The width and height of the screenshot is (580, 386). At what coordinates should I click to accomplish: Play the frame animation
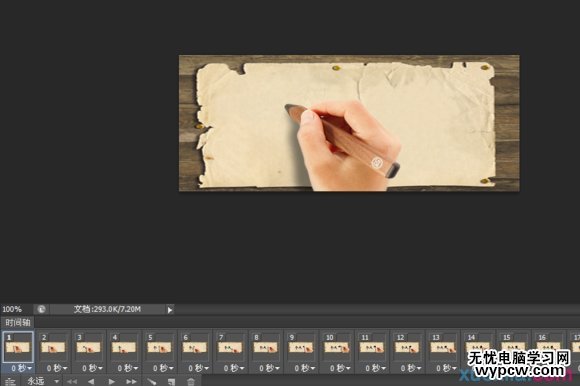[x=111, y=382]
